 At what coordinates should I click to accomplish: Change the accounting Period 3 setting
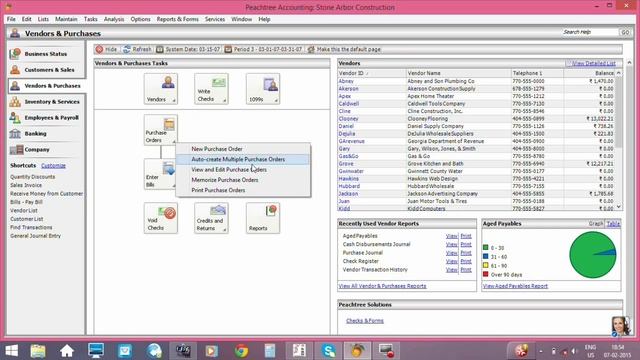pos(263,49)
